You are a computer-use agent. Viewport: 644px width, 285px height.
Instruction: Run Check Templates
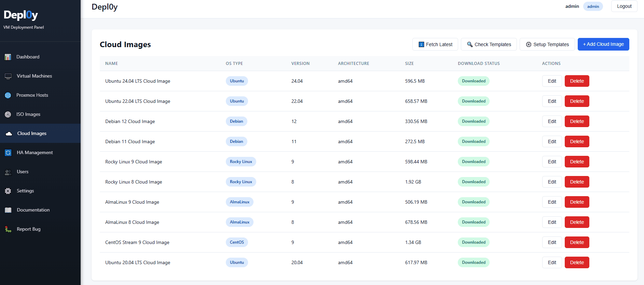pyautogui.click(x=489, y=44)
